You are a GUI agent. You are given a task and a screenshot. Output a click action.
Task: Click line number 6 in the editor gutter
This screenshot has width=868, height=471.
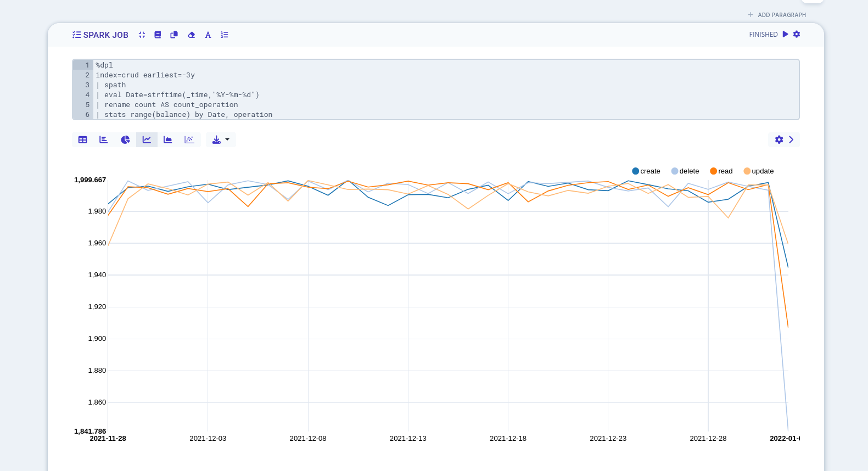pyautogui.click(x=87, y=115)
